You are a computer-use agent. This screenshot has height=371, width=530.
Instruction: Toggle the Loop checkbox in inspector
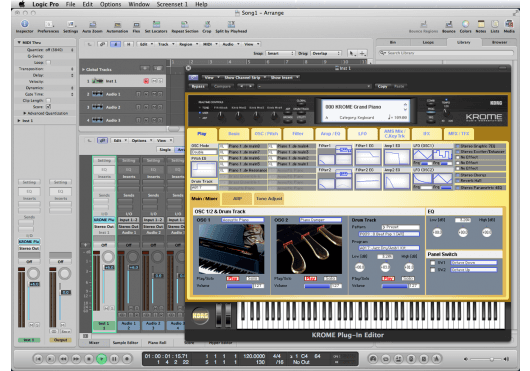(48, 62)
